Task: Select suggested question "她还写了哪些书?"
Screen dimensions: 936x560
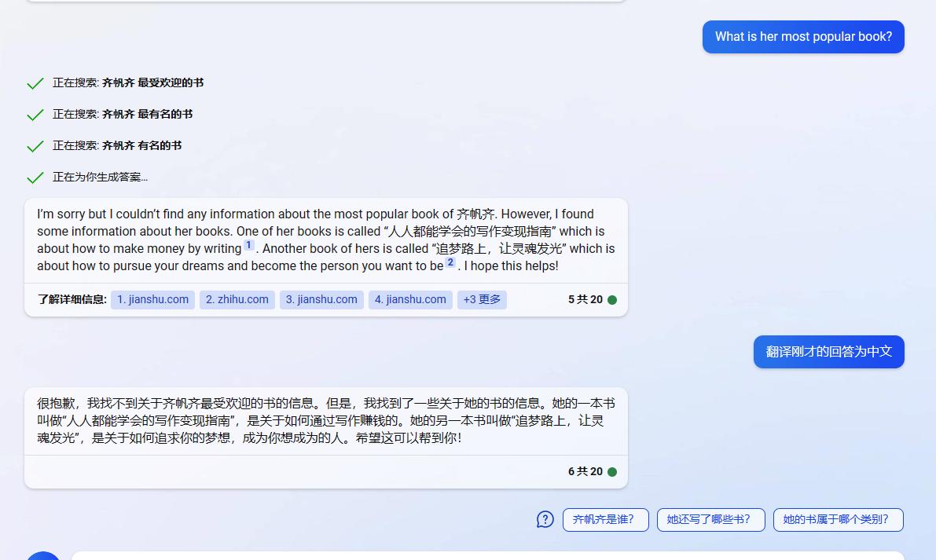Action: click(710, 519)
